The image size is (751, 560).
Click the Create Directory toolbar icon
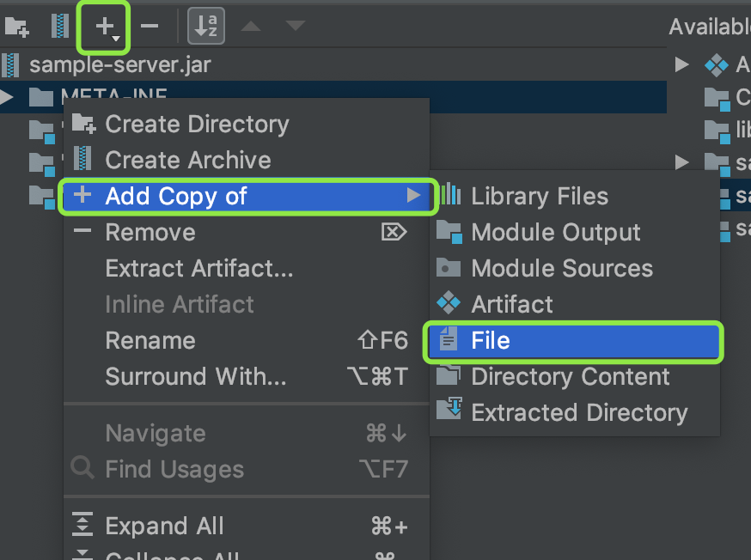(16, 27)
